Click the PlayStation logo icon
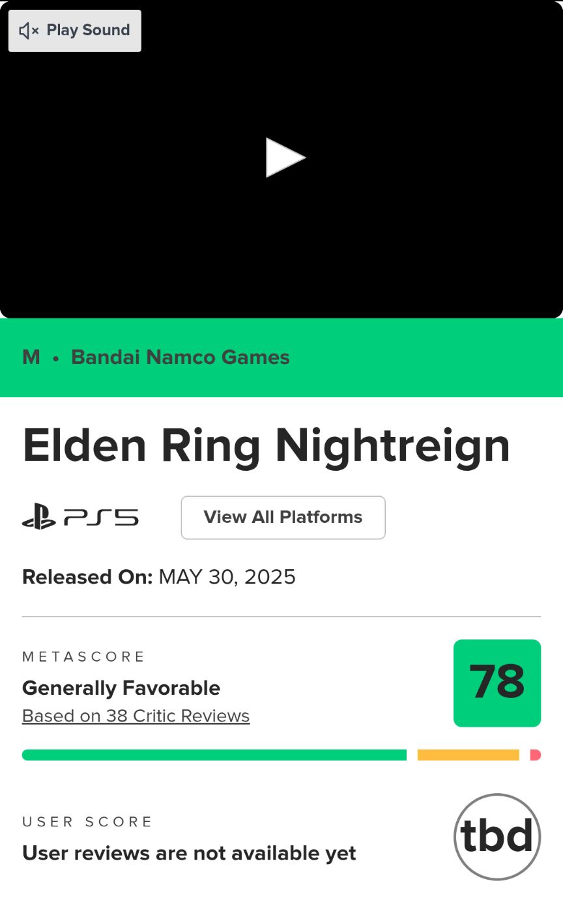The width and height of the screenshot is (563, 924). (x=39, y=517)
